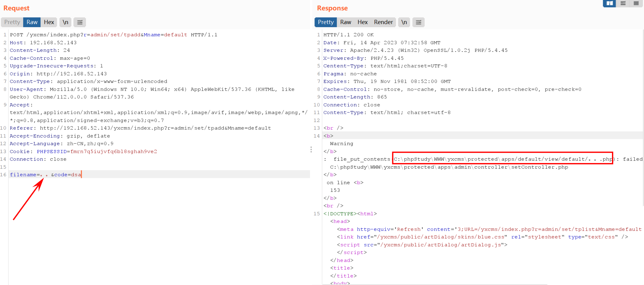Click the HTTP/1.1 200 OK status line

(348, 35)
